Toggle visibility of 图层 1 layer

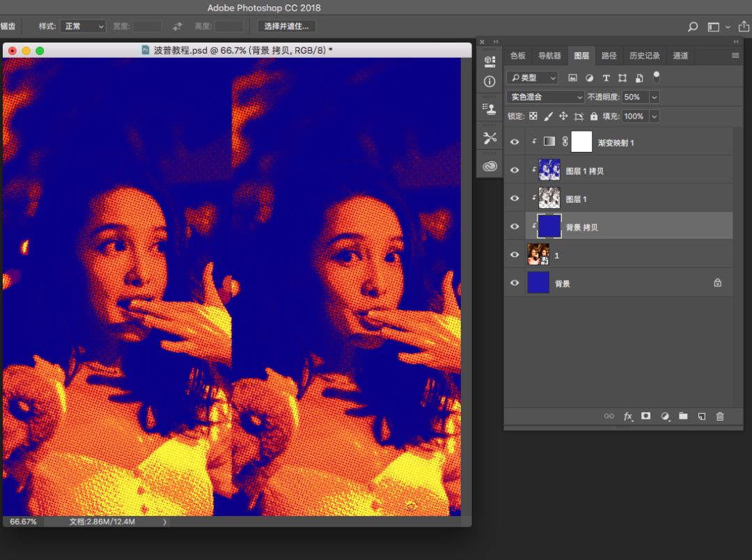point(515,199)
